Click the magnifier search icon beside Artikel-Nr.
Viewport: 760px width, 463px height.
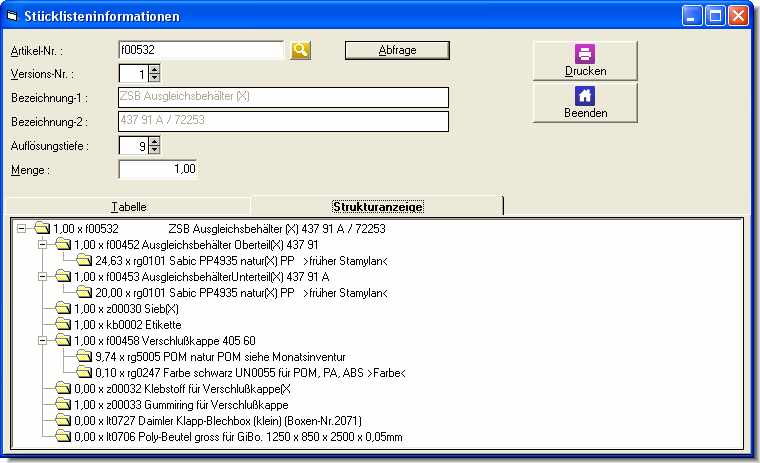click(300, 50)
